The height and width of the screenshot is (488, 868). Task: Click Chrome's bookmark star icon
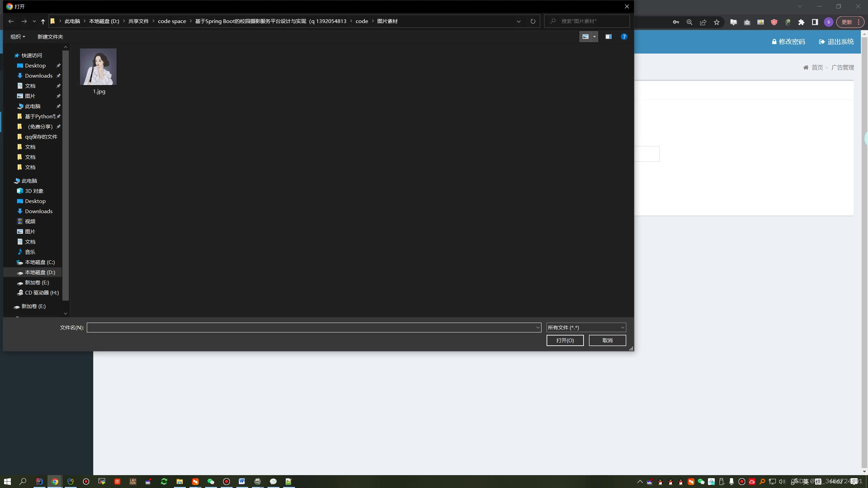716,22
